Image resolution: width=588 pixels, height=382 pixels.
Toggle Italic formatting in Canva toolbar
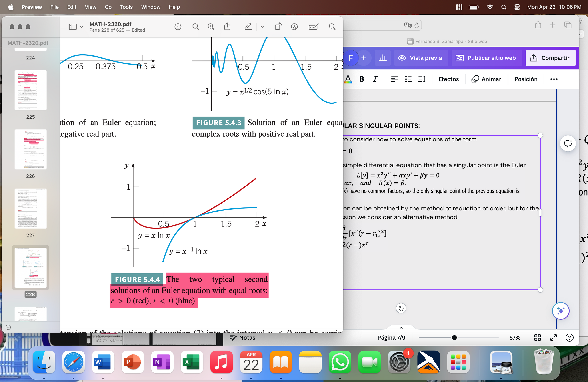pos(375,79)
